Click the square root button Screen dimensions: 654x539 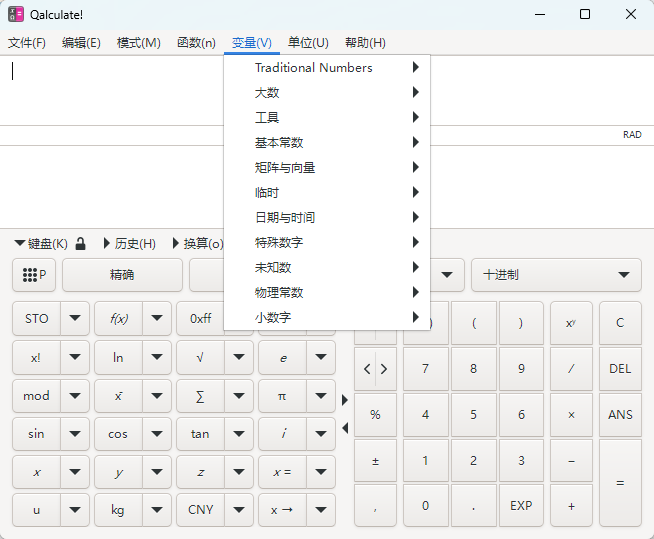pyautogui.click(x=200, y=358)
